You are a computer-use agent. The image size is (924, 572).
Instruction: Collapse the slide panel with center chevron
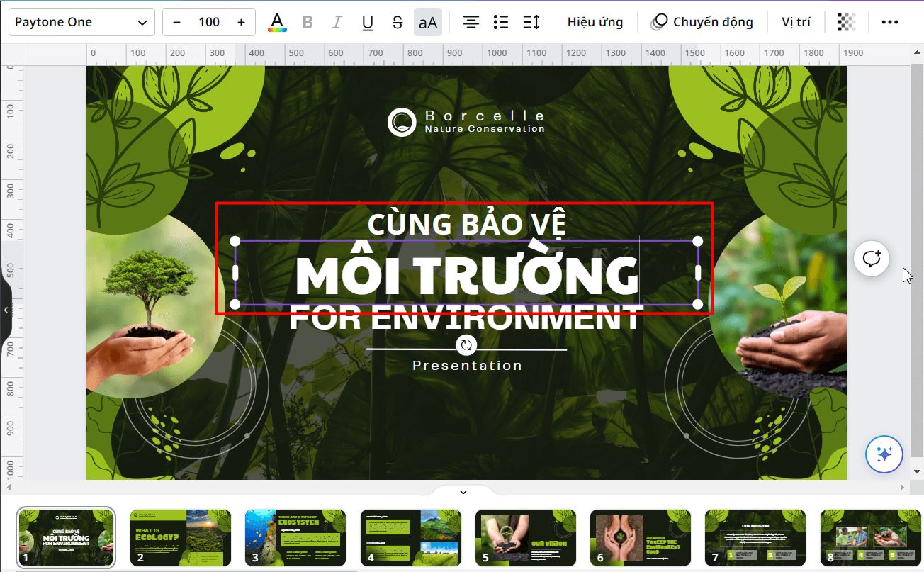point(463,491)
